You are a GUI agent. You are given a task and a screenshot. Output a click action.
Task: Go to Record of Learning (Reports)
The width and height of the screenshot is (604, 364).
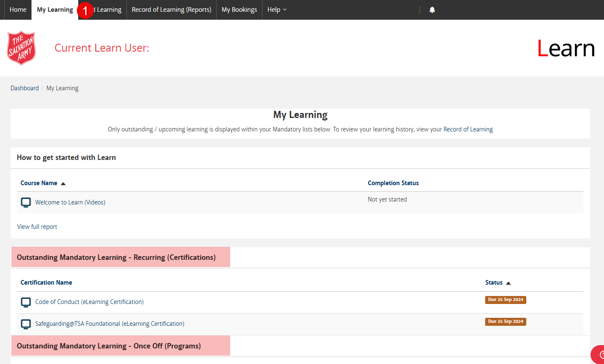click(x=171, y=9)
